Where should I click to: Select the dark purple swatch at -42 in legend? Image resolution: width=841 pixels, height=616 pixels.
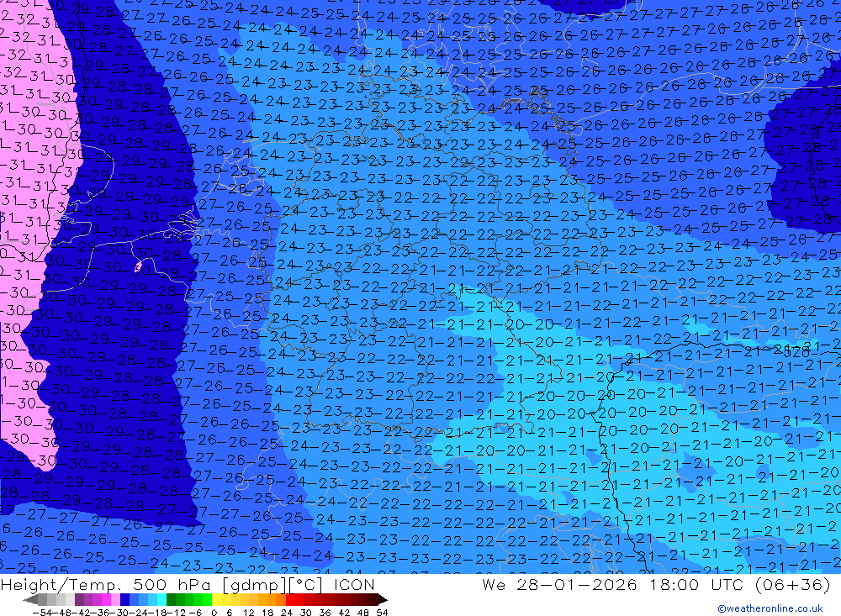coord(79,600)
